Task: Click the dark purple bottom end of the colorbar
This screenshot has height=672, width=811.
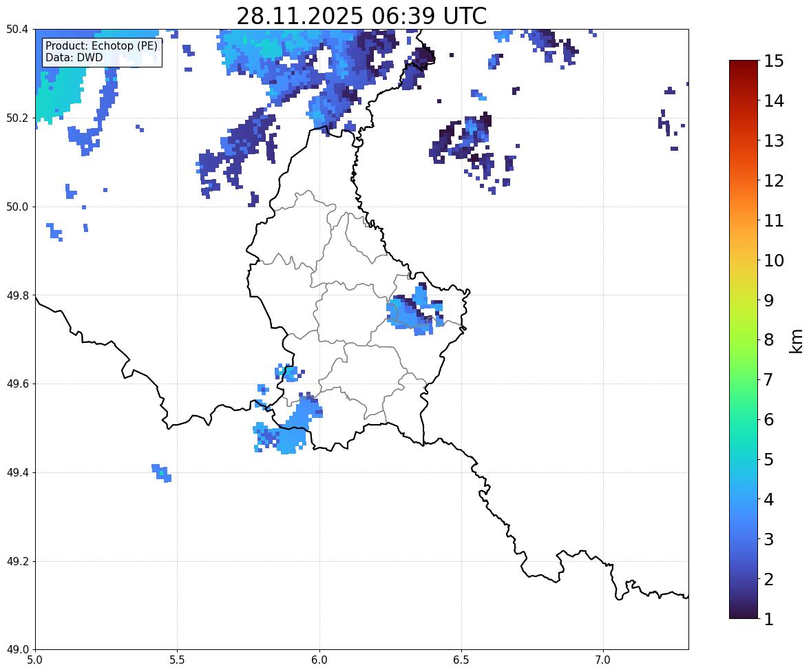Action: [744, 614]
